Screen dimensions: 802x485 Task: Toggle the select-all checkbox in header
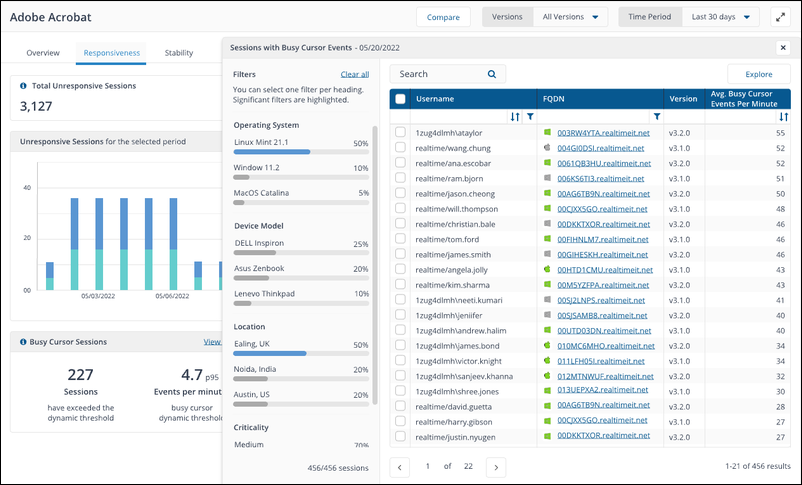(x=401, y=99)
